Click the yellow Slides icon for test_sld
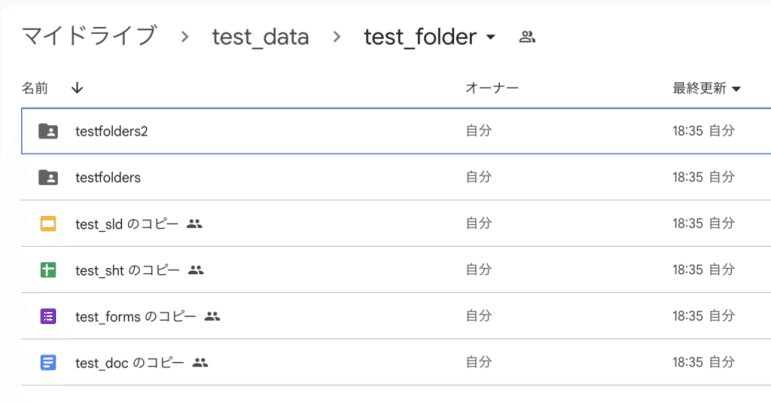771x402 pixels. tap(48, 224)
